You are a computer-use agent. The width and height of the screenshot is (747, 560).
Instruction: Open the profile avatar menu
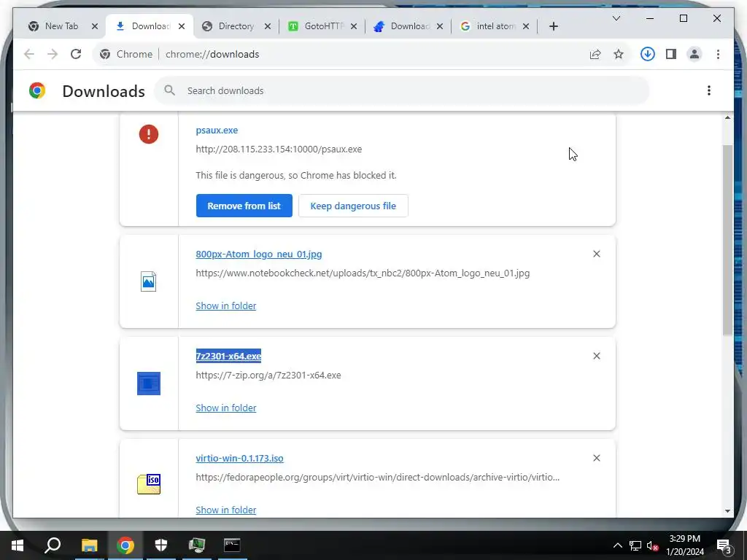[694, 54]
